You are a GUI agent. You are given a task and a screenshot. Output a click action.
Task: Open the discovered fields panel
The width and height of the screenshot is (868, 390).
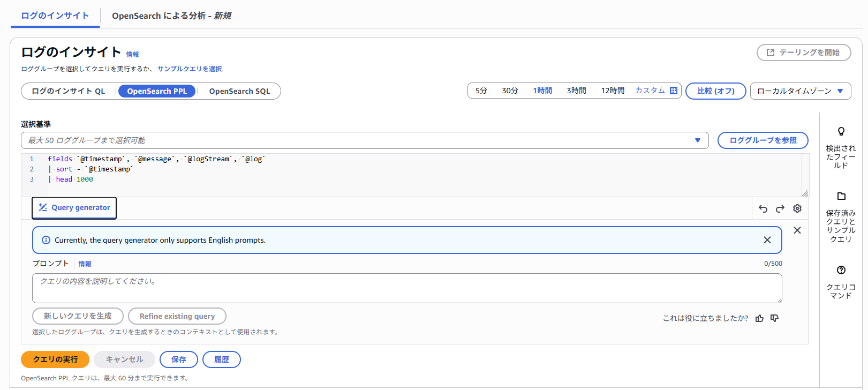[x=841, y=148]
